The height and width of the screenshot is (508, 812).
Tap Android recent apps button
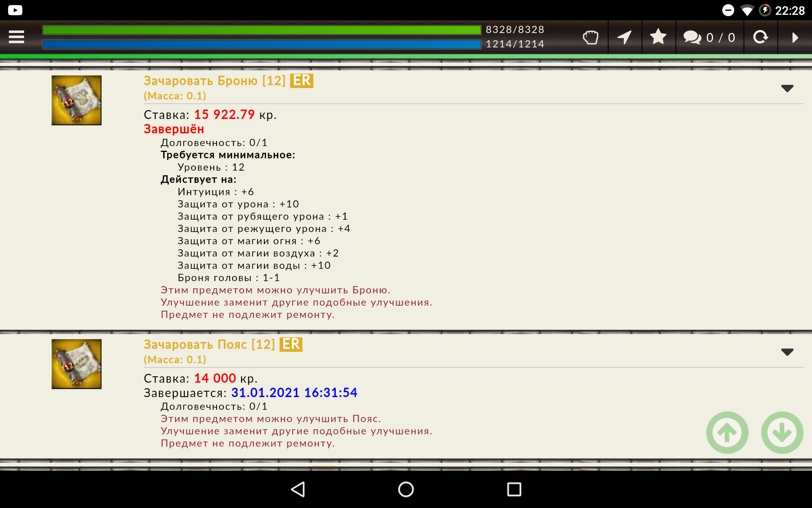[x=514, y=489]
